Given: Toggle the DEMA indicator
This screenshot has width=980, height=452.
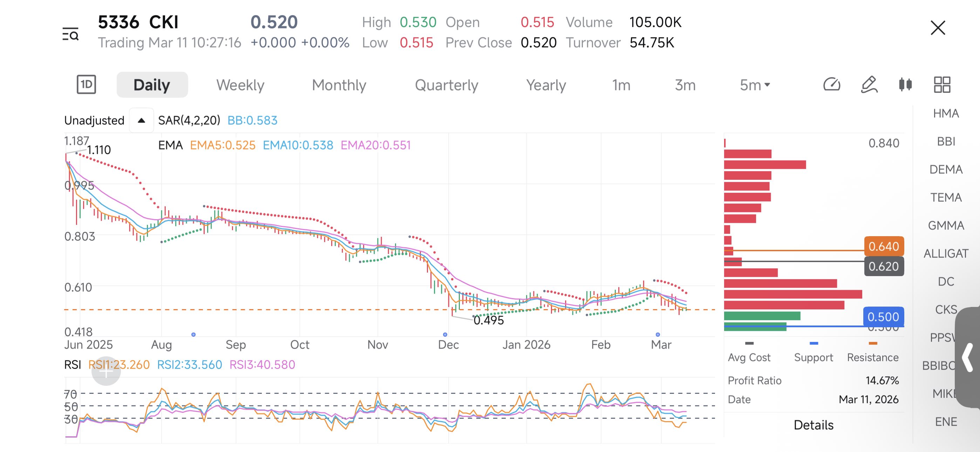Looking at the screenshot, I should pos(946,169).
